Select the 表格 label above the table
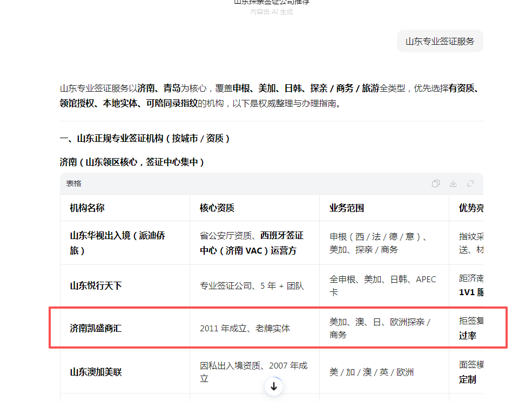532x402 pixels. point(73,183)
